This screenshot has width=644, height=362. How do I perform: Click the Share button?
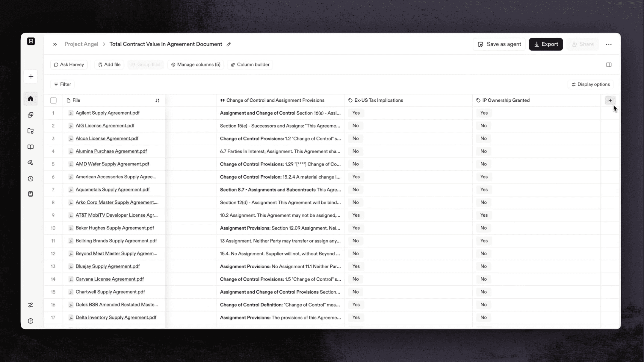[x=583, y=44]
